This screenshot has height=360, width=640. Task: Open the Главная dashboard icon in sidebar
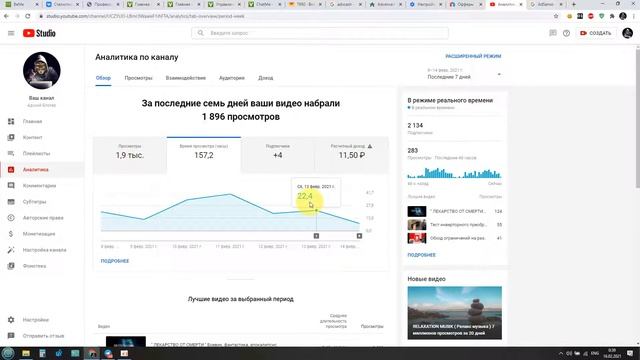point(11,121)
